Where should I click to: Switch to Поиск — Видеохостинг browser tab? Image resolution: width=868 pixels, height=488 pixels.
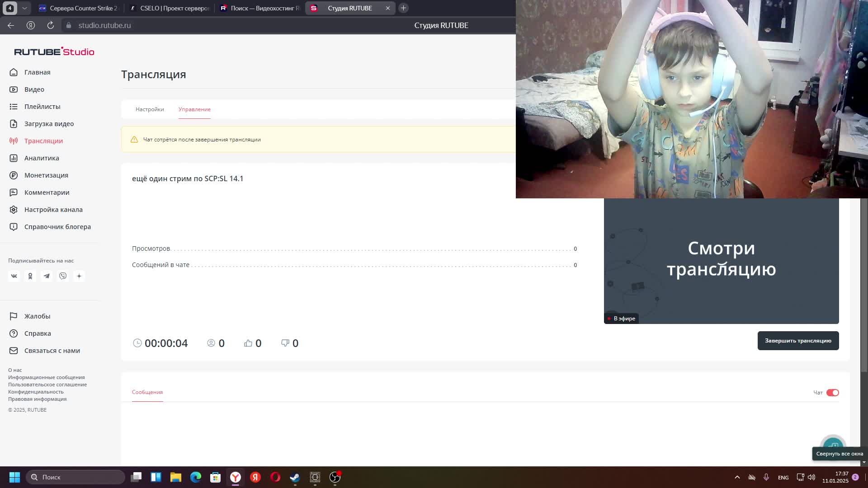pyautogui.click(x=260, y=8)
